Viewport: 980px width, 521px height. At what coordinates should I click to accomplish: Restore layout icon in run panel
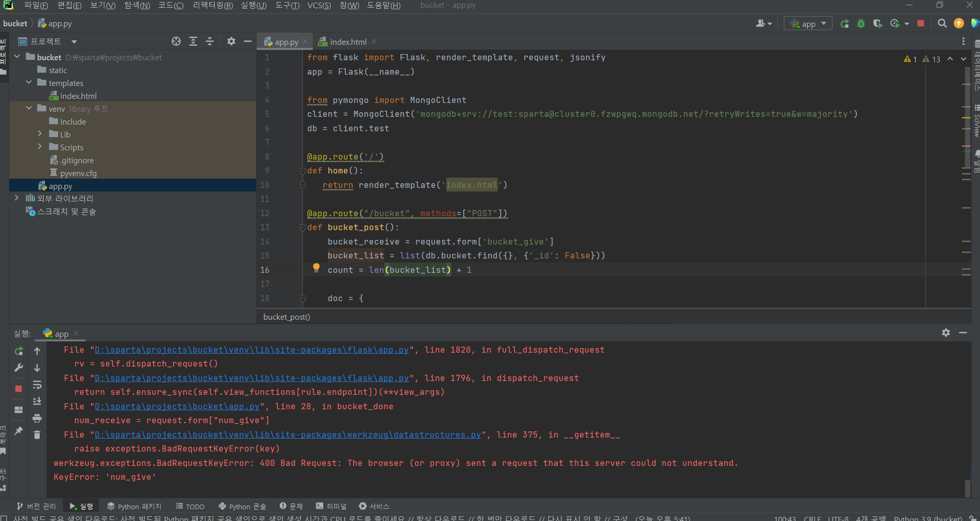(19, 410)
